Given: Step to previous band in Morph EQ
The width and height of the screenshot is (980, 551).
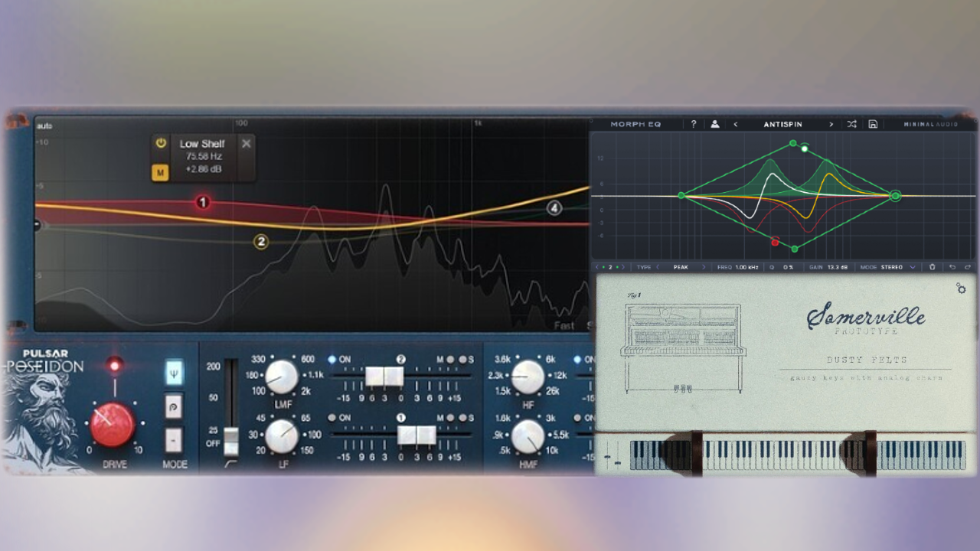Looking at the screenshot, I should [597, 267].
